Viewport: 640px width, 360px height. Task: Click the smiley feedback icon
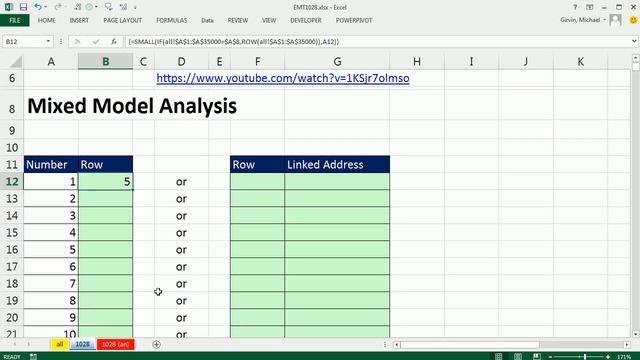(x=633, y=20)
